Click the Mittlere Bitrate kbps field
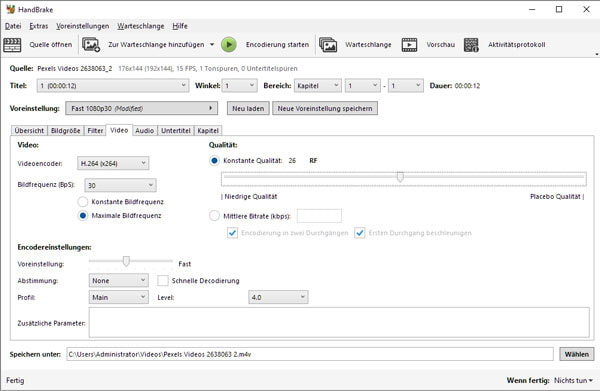The height and width of the screenshot is (391, 600). [x=320, y=216]
